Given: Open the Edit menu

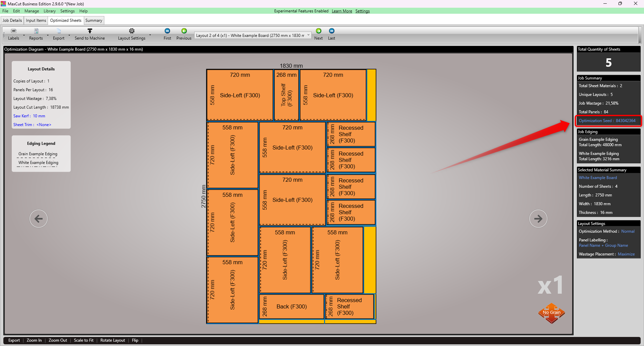Looking at the screenshot, I should (16, 11).
